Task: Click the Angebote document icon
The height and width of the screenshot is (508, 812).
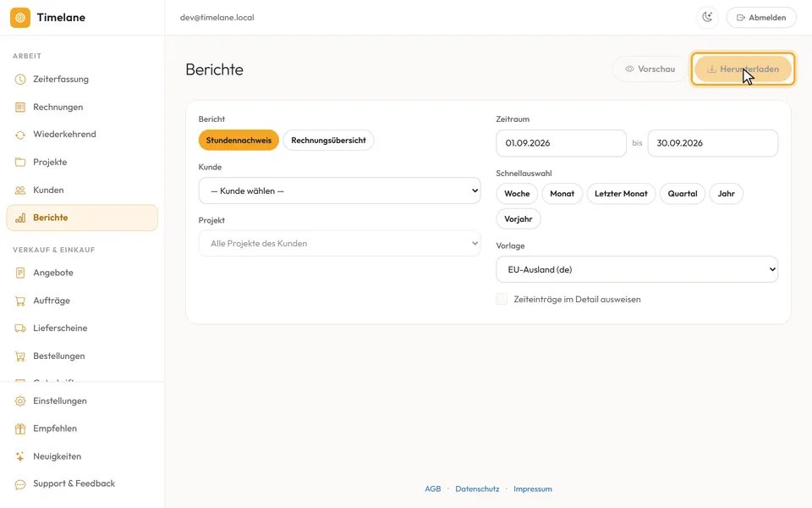Action: 20,273
